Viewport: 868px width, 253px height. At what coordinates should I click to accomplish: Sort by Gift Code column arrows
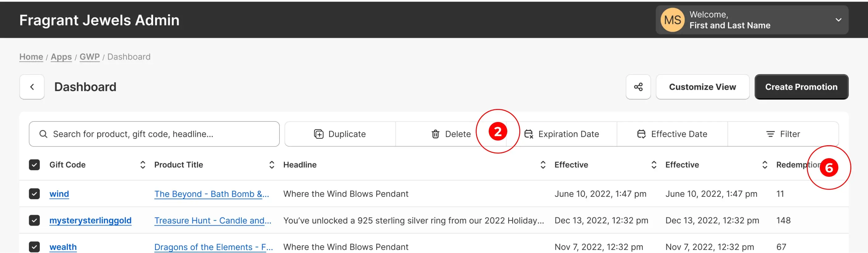point(143,165)
